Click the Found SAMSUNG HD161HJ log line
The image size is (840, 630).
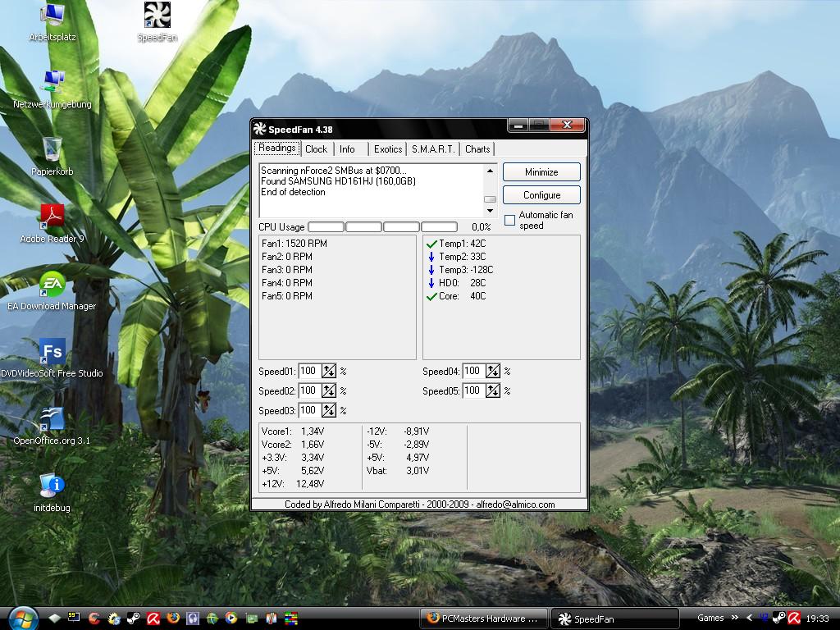click(338, 181)
